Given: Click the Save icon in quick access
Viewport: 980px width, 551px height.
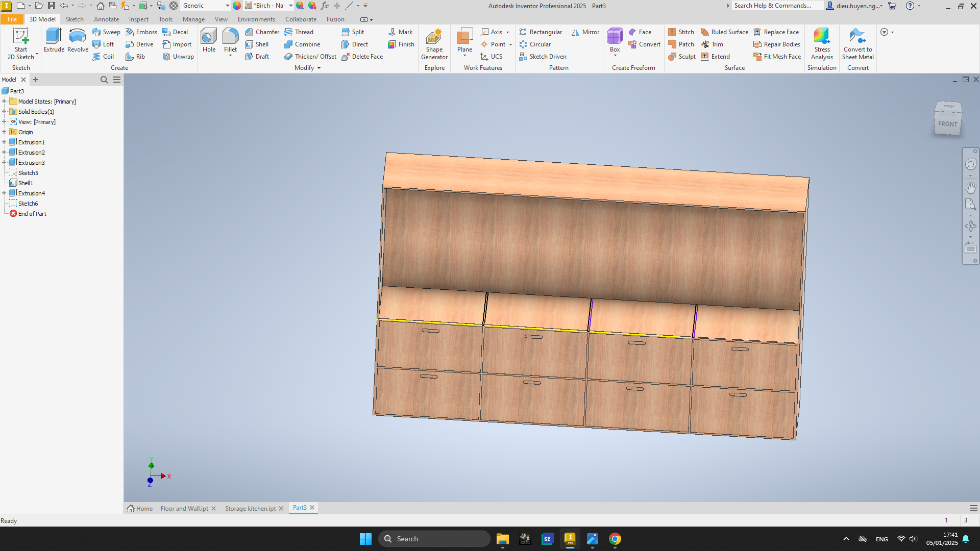Looking at the screenshot, I should click(52, 6).
